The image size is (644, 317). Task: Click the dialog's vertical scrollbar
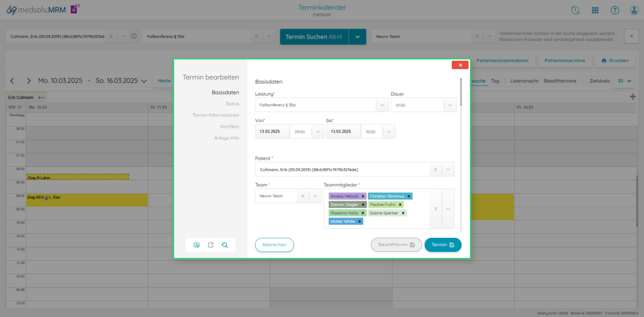(x=460, y=91)
